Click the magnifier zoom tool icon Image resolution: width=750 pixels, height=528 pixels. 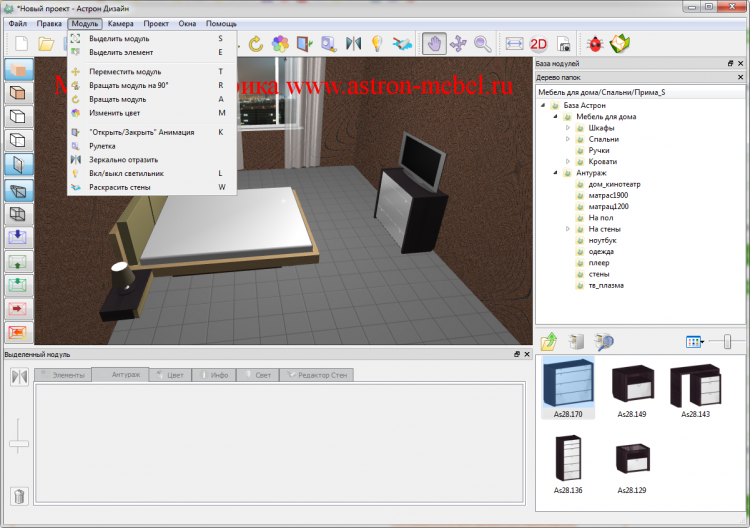click(x=482, y=43)
